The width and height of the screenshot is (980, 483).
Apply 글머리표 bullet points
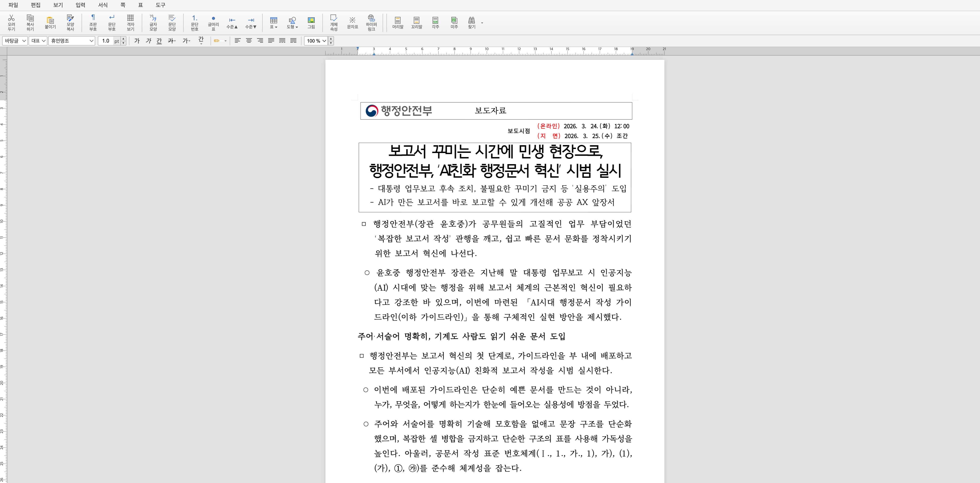(x=214, y=22)
